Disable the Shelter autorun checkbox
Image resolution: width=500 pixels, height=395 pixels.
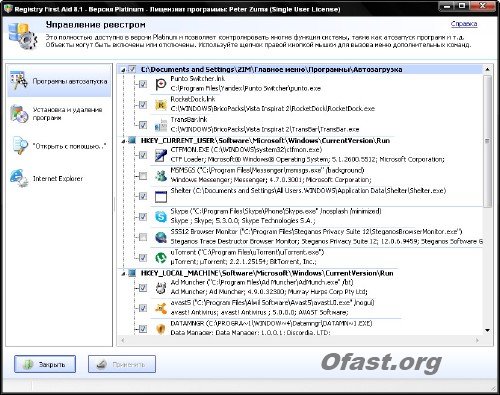(x=143, y=196)
